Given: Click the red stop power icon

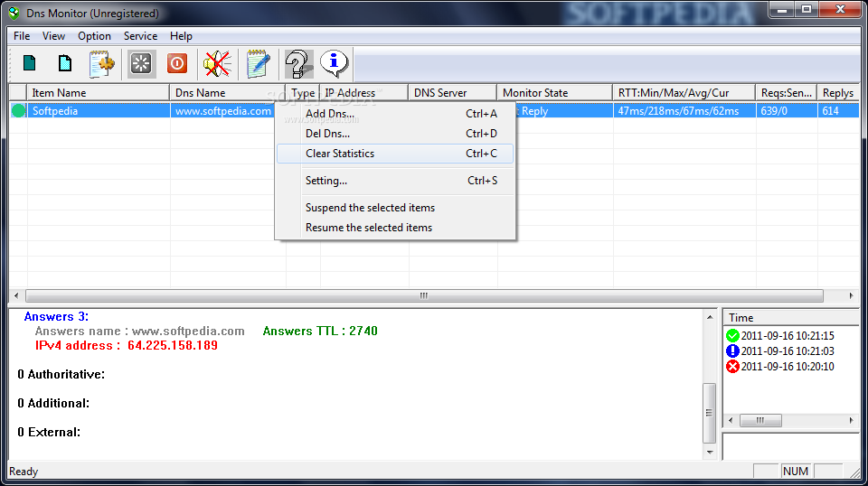Looking at the screenshot, I should (x=177, y=63).
